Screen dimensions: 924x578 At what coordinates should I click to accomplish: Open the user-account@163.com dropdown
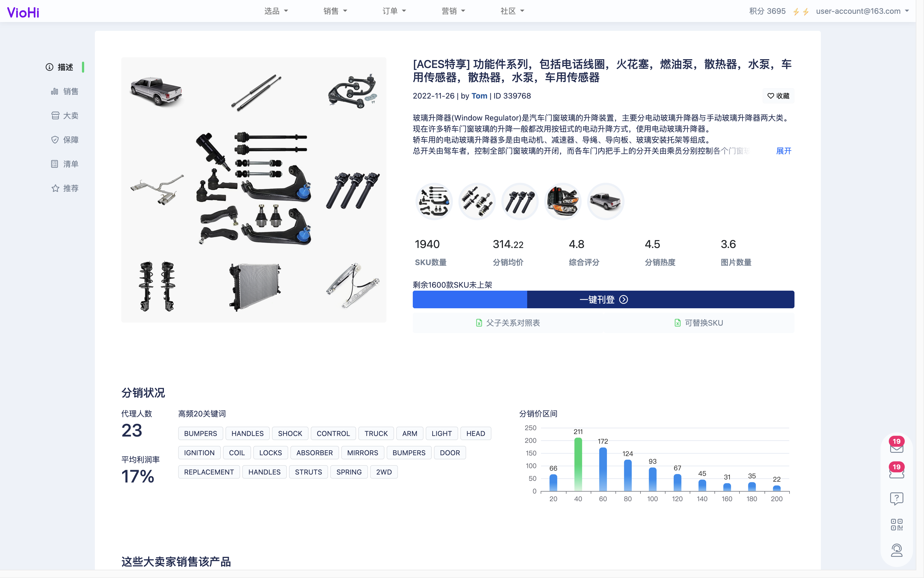pyautogui.click(x=862, y=11)
